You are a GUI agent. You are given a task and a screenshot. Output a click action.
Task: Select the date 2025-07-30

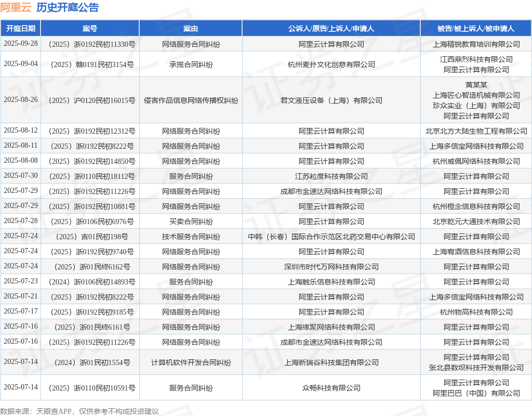[x=21, y=176]
